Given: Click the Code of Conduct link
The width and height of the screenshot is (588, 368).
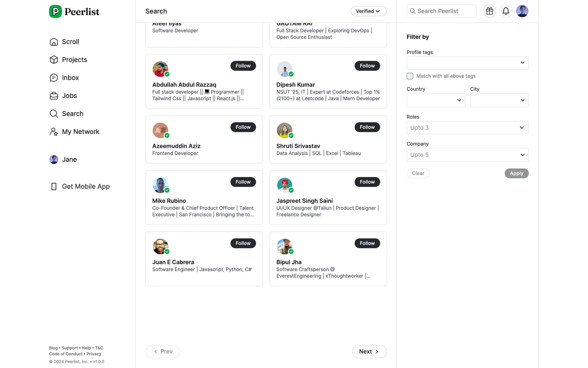Looking at the screenshot, I should (66, 354).
